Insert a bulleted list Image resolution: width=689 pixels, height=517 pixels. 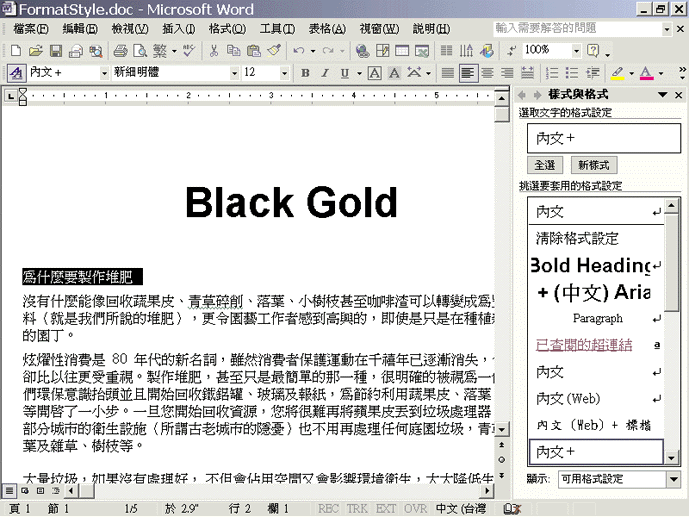coord(572,73)
